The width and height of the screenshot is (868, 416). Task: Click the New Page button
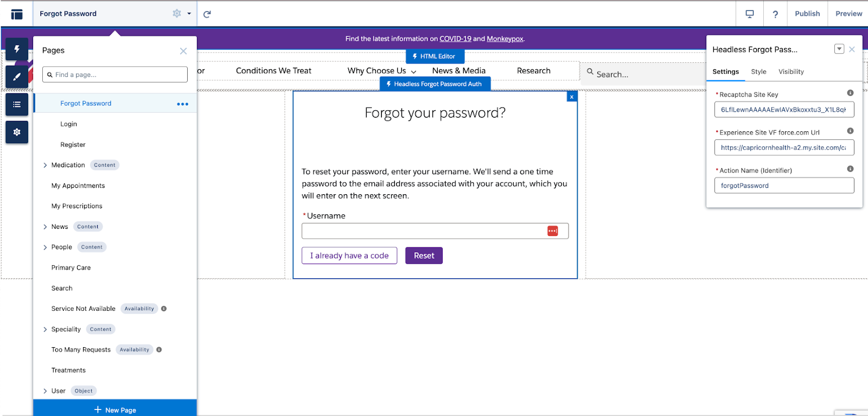pyautogui.click(x=115, y=409)
